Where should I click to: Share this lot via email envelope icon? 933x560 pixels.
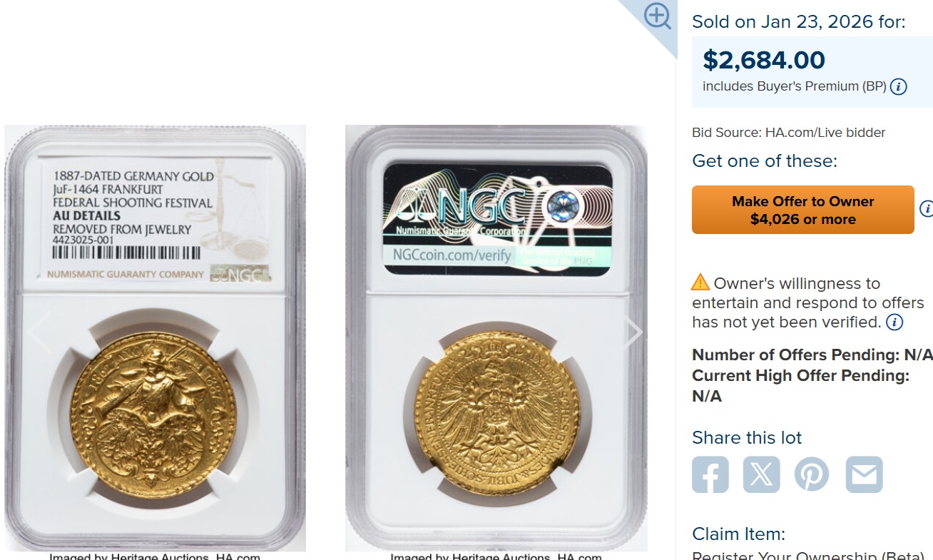[x=865, y=474]
